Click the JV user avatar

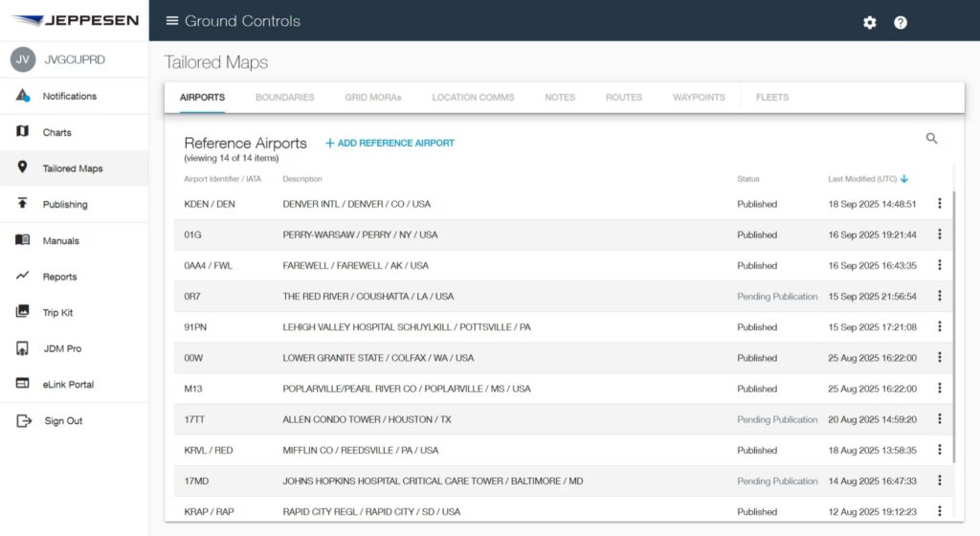pos(23,59)
